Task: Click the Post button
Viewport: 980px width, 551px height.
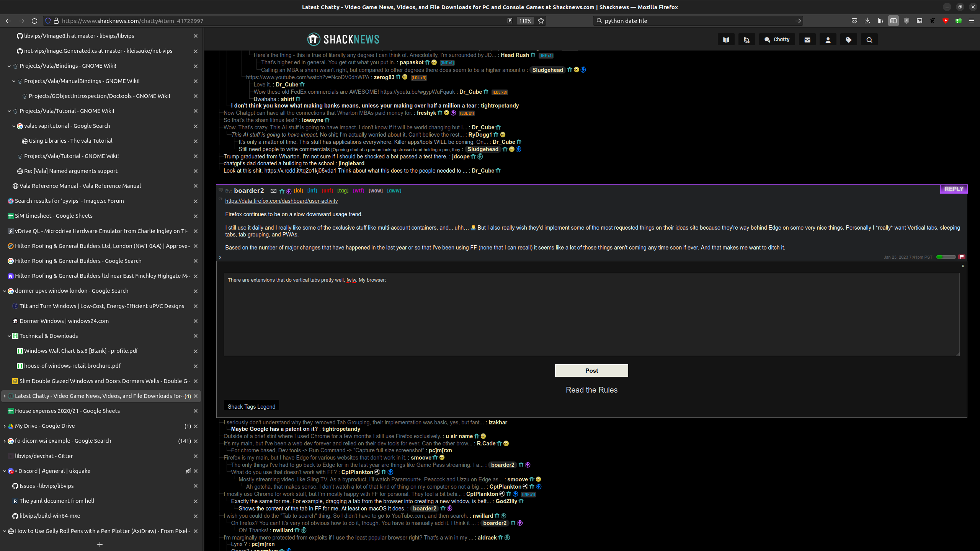Action: (x=591, y=370)
